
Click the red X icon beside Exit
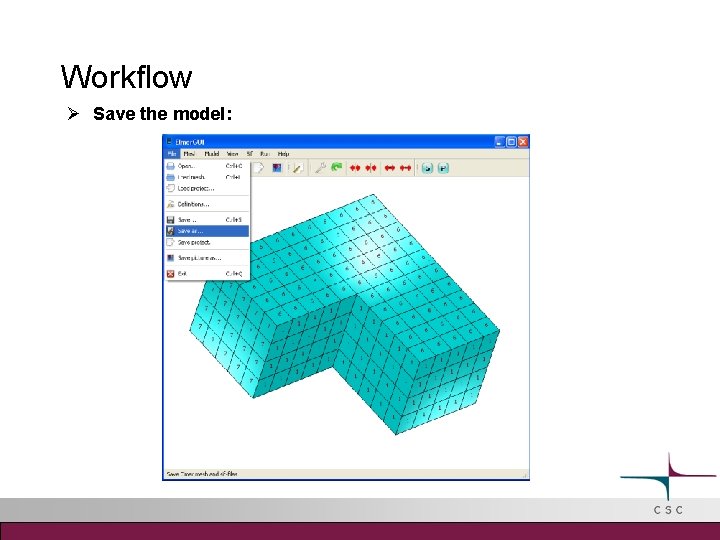coord(170,274)
